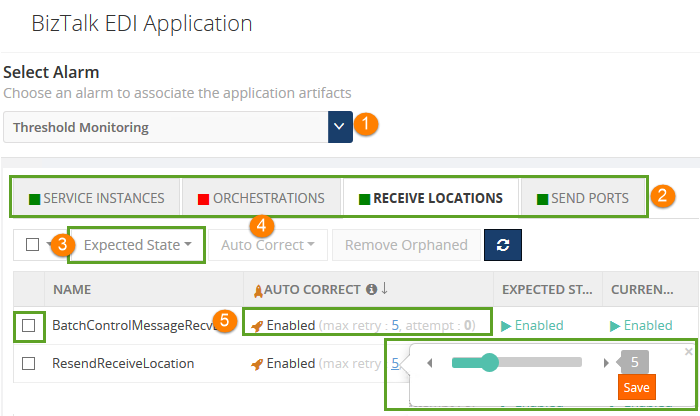Click current state Enabled for BatchControlMessageRecv
This screenshot has height=416, width=700.
tap(641, 325)
